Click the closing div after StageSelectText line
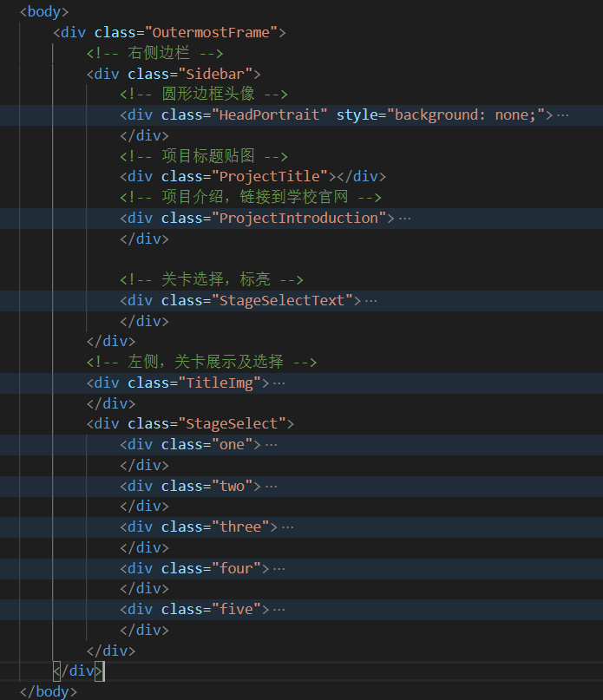The image size is (603, 700). [144, 322]
